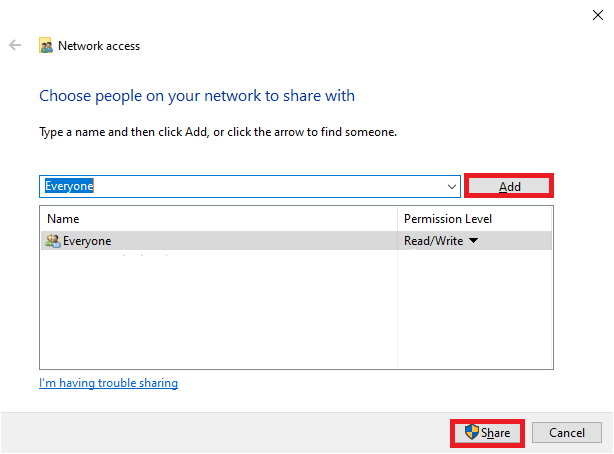Close the Network access dialog
The image size is (614, 454).
coord(596,14)
